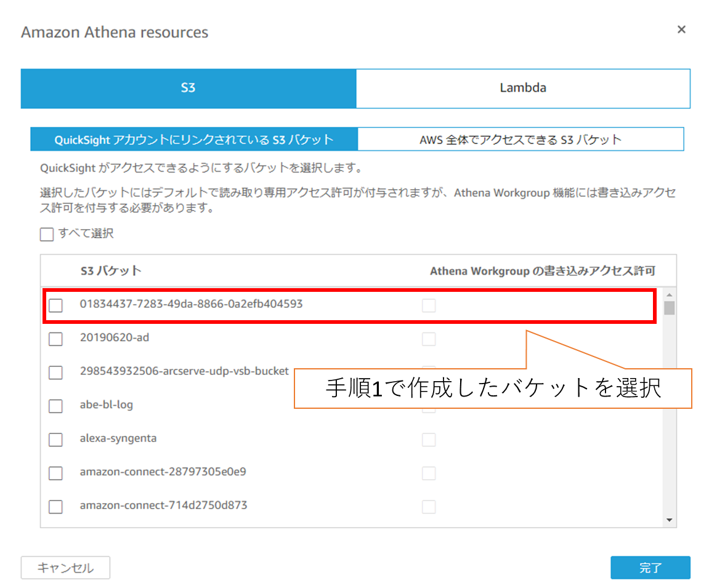
Task: Click the Athena Workgroup の書き込みアクセス許可 header
Action: click(x=542, y=271)
